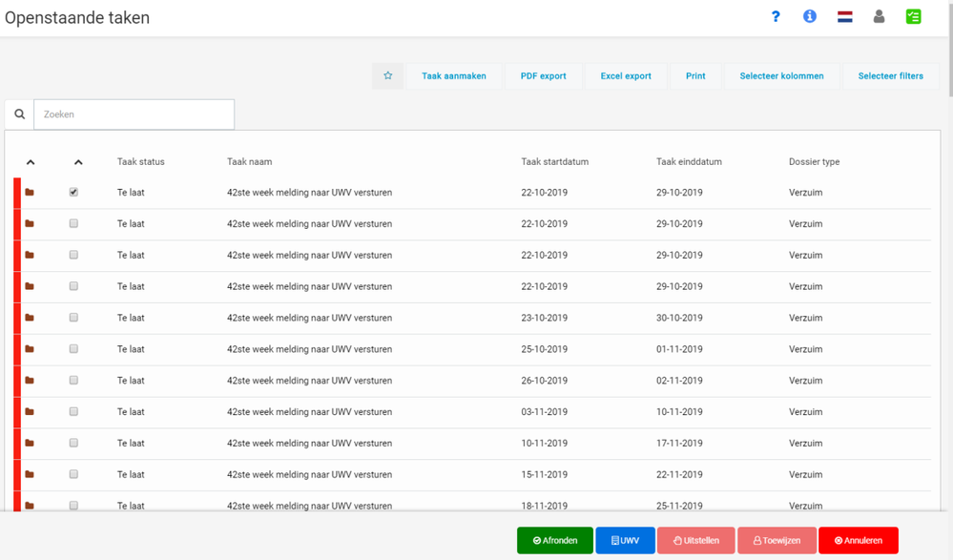953x560 pixels.
Task: Tick the checkbox for task ending 02-11-2019
Action: coord(73,380)
